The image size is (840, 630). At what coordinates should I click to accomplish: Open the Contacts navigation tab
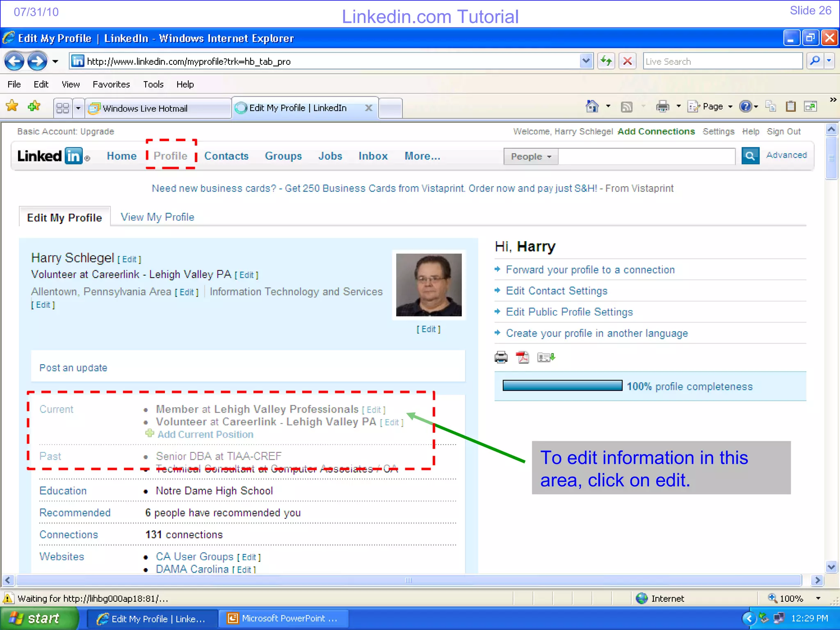click(x=226, y=156)
